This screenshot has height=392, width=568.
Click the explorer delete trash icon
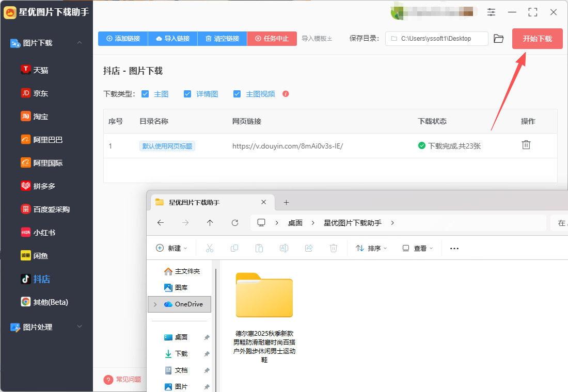[x=333, y=248]
